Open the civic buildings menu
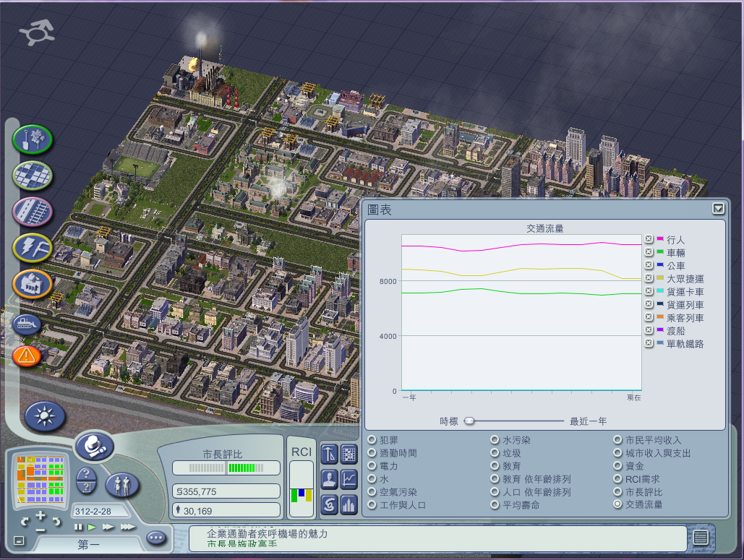The width and height of the screenshot is (744, 560). [x=33, y=284]
